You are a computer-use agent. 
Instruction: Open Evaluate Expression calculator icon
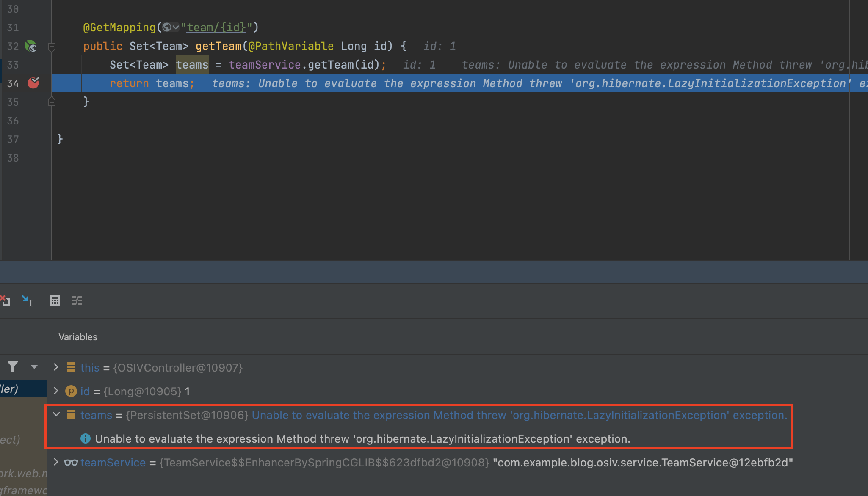point(55,301)
